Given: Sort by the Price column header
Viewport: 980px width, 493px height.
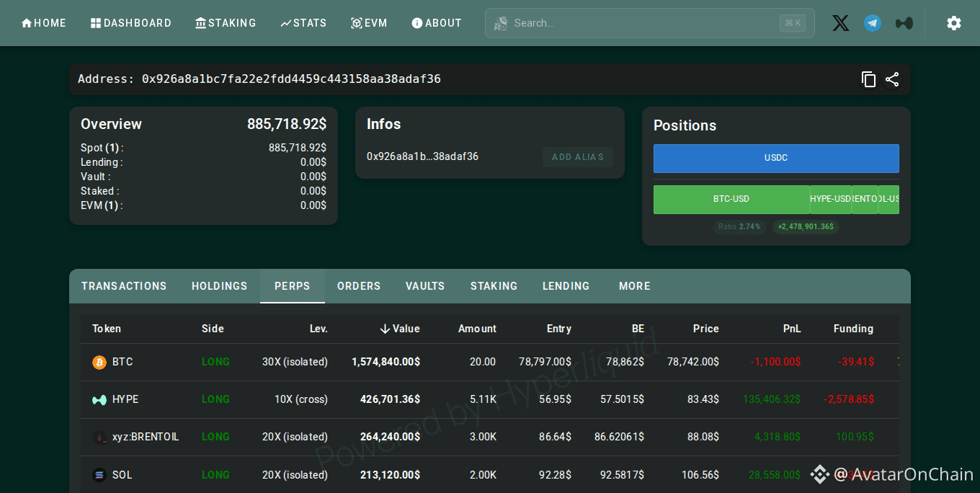Looking at the screenshot, I should click(x=706, y=329).
